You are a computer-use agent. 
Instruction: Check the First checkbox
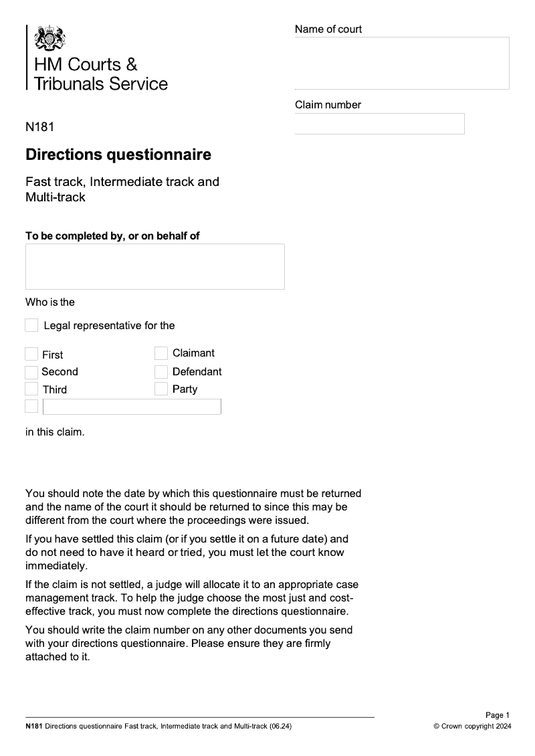point(31,354)
